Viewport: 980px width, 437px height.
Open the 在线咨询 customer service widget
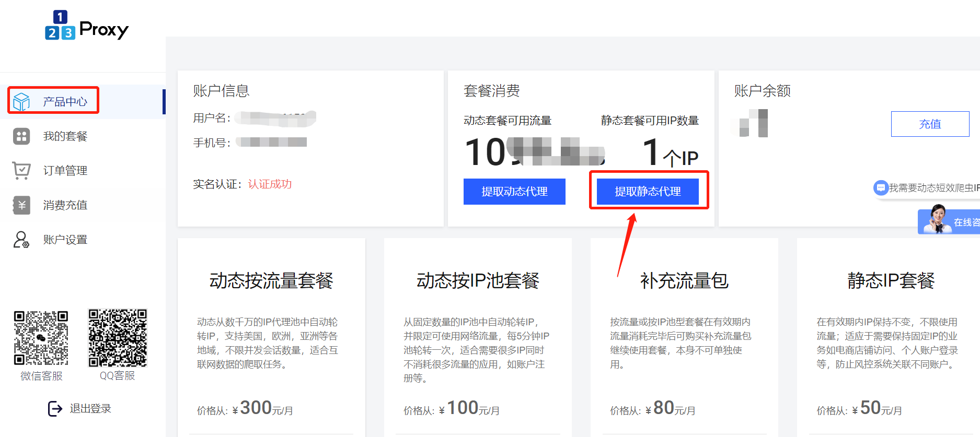click(x=949, y=222)
